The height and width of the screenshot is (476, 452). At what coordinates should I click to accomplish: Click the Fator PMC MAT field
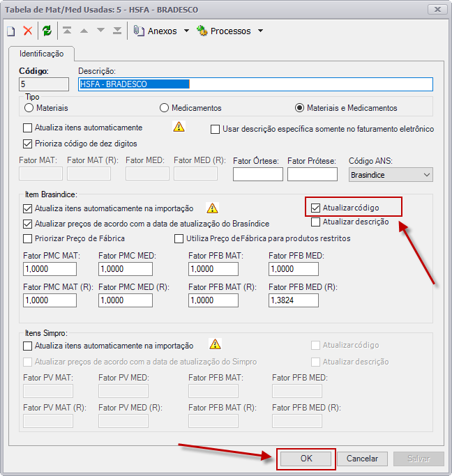(50, 269)
